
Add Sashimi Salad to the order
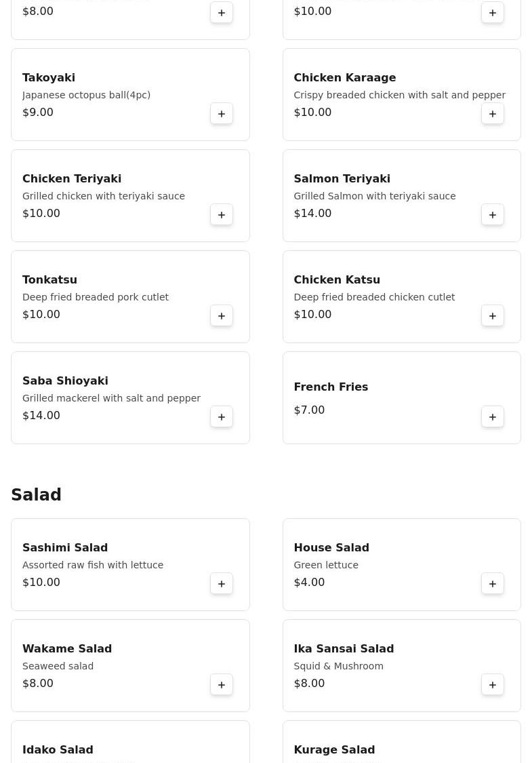tap(222, 583)
